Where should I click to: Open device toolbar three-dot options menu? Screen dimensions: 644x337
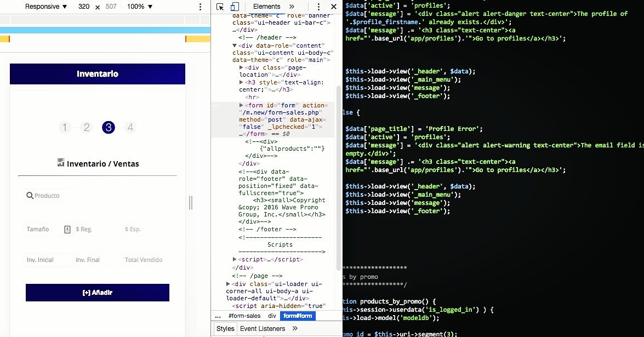(x=200, y=7)
